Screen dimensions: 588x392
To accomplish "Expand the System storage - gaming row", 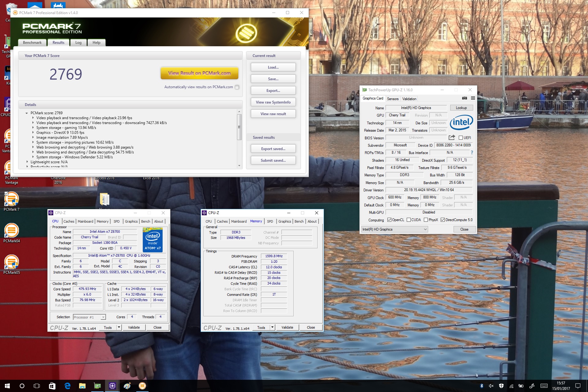I will [33, 128].
